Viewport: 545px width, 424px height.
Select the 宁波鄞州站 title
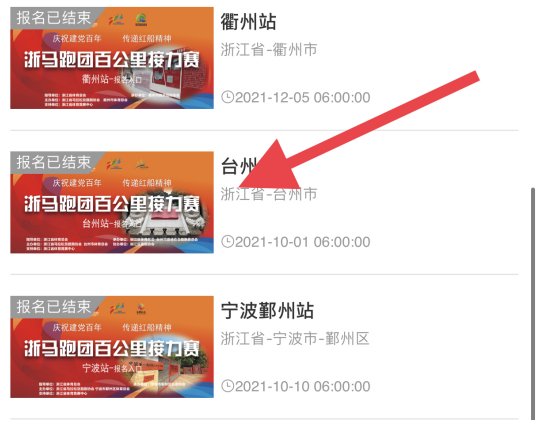267,311
